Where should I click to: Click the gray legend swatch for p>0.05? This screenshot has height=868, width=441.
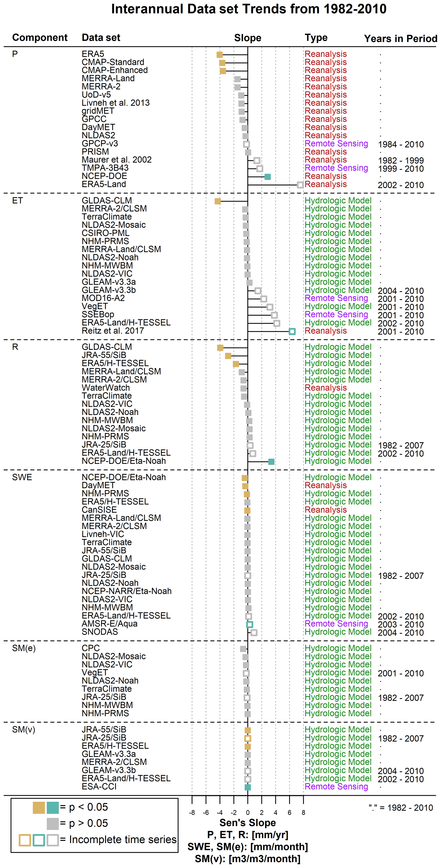click(52, 824)
